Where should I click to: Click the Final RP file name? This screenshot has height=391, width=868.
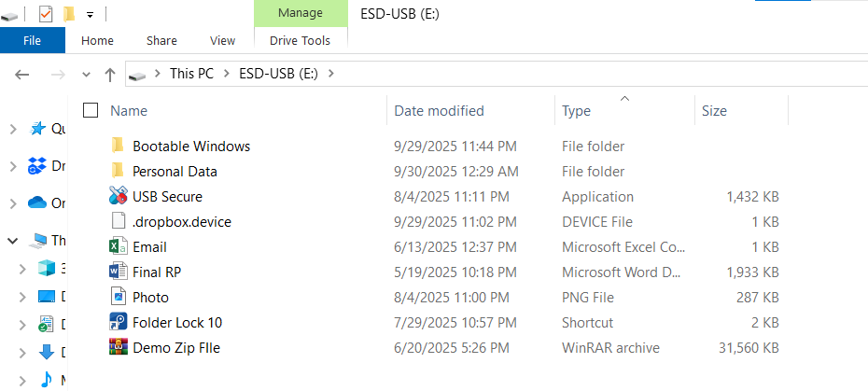pos(157,272)
